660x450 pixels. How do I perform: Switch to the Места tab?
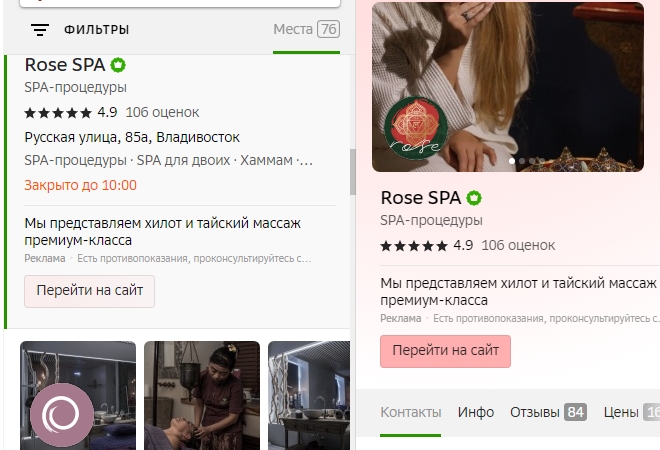[x=306, y=29]
